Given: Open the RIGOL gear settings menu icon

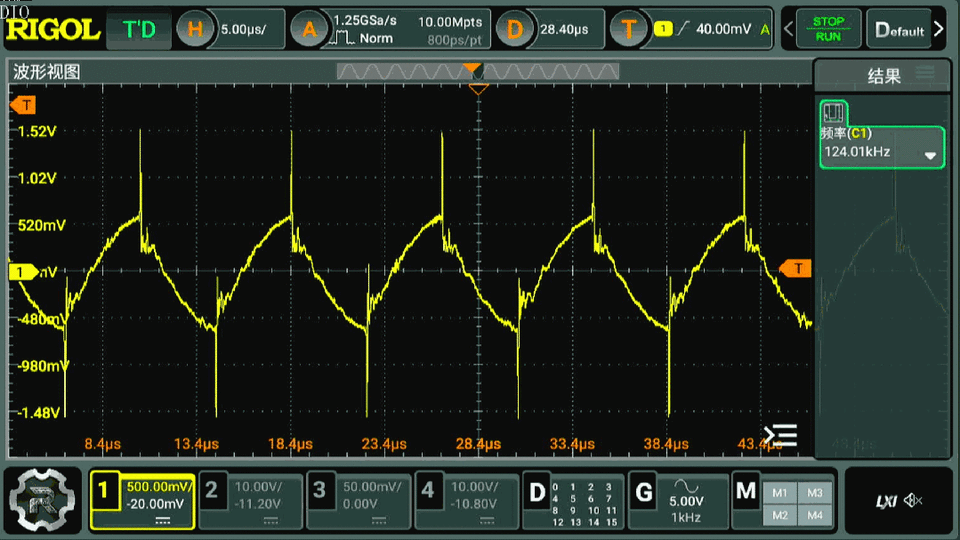Looking at the screenshot, I should point(42,500).
